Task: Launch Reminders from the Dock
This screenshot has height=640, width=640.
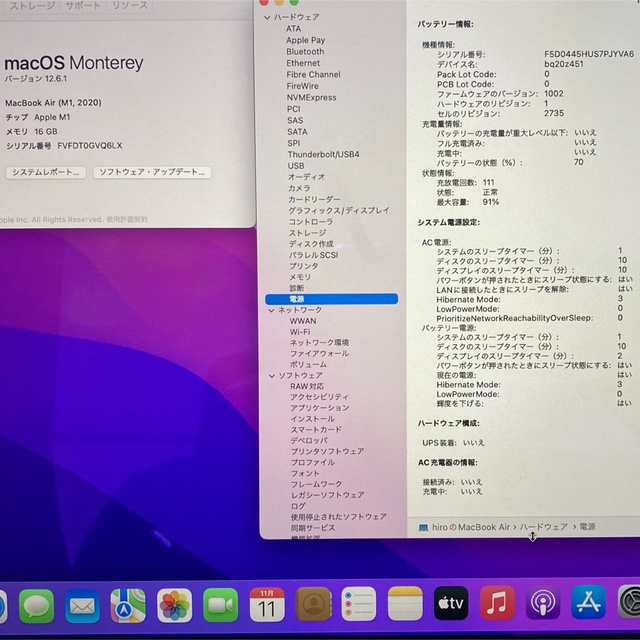Action: [359, 604]
